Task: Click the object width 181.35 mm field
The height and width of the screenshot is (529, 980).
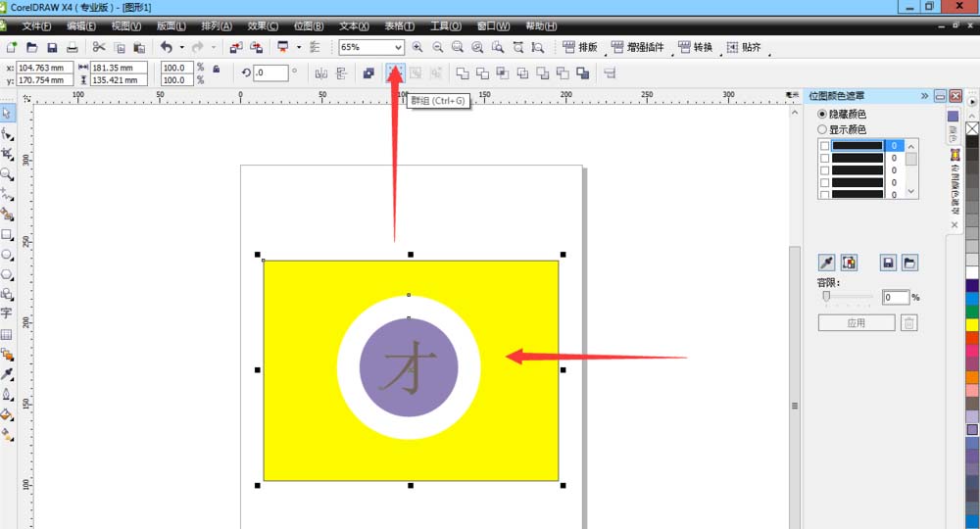Action: point(119,68)
